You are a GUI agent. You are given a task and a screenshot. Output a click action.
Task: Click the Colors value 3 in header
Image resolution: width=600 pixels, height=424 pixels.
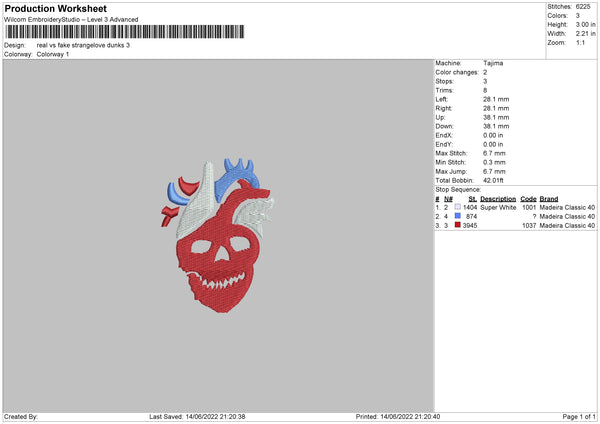[x=578, y=16]
